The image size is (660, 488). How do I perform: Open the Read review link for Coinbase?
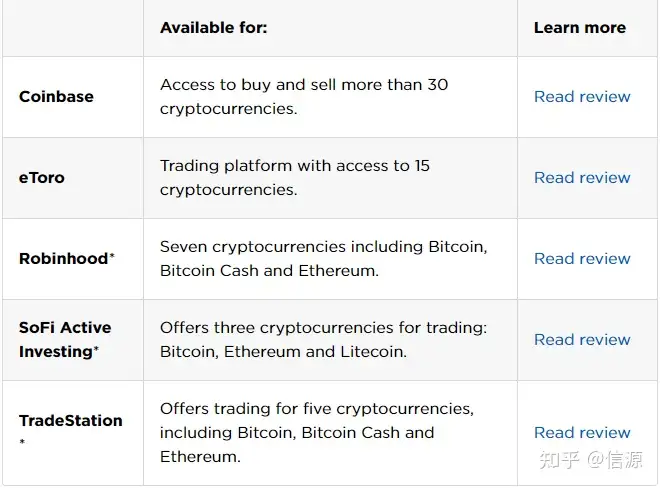click(582, 97)
